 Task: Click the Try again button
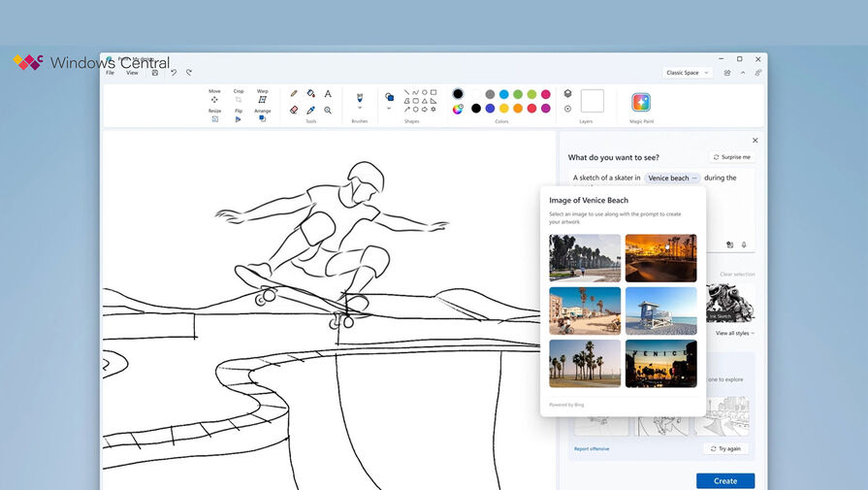point(725,448)
